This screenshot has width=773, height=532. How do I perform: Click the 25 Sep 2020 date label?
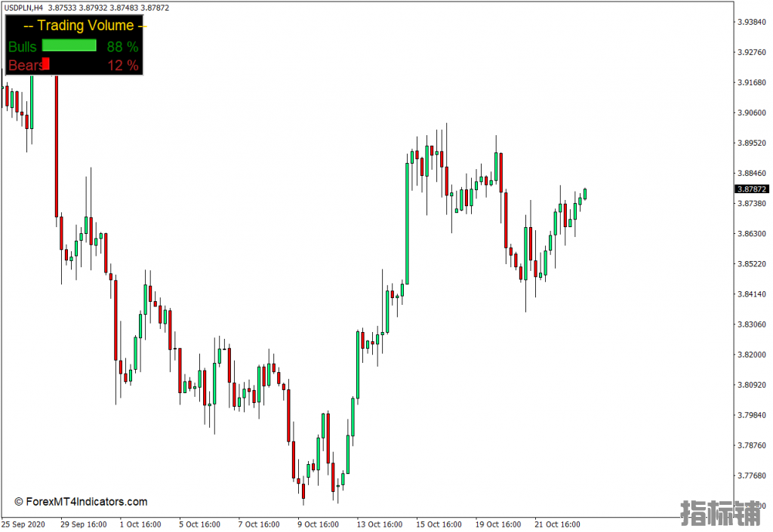(23, 524)
